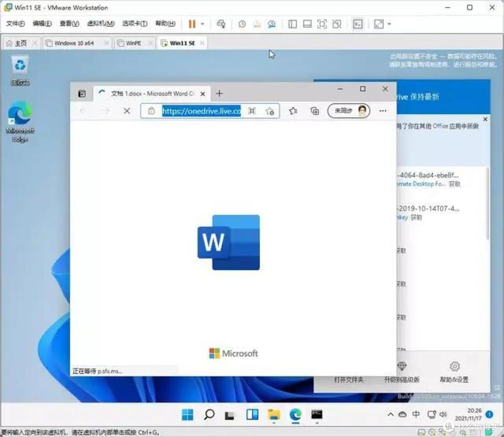
Task: Click the QR/apps icon in the address bar
Action: pos(252,111)
